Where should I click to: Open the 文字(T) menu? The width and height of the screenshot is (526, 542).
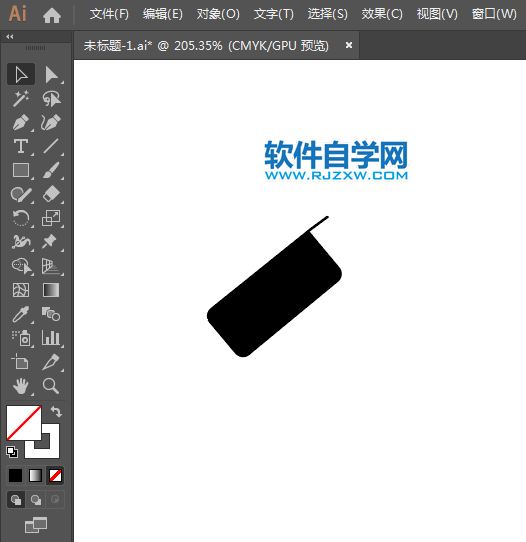274,14
